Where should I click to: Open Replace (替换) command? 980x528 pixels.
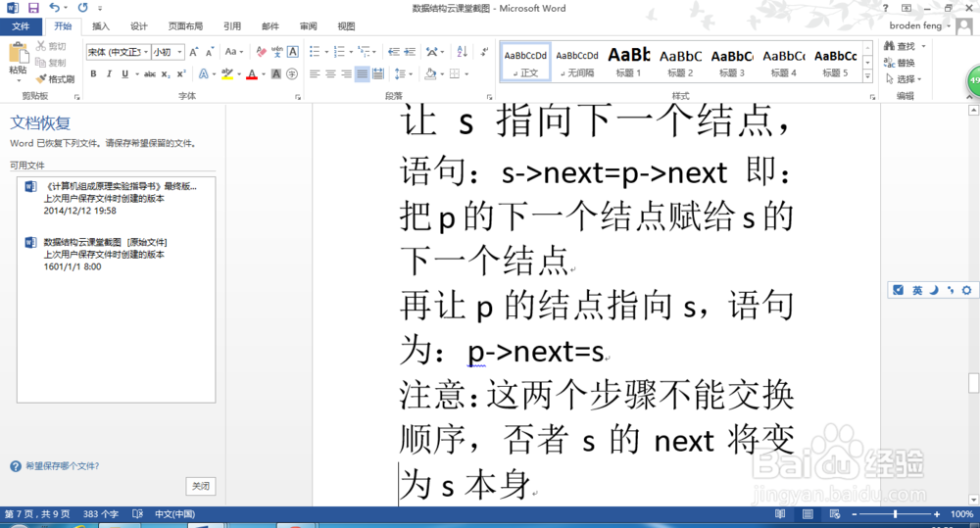[901, 63]
